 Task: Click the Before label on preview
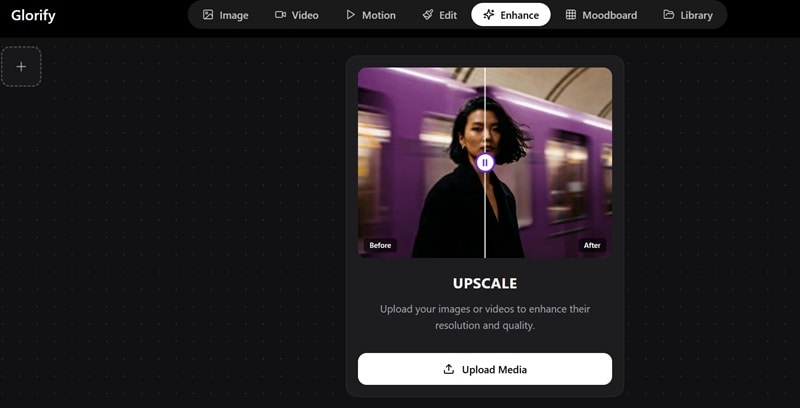click(380, 245)
